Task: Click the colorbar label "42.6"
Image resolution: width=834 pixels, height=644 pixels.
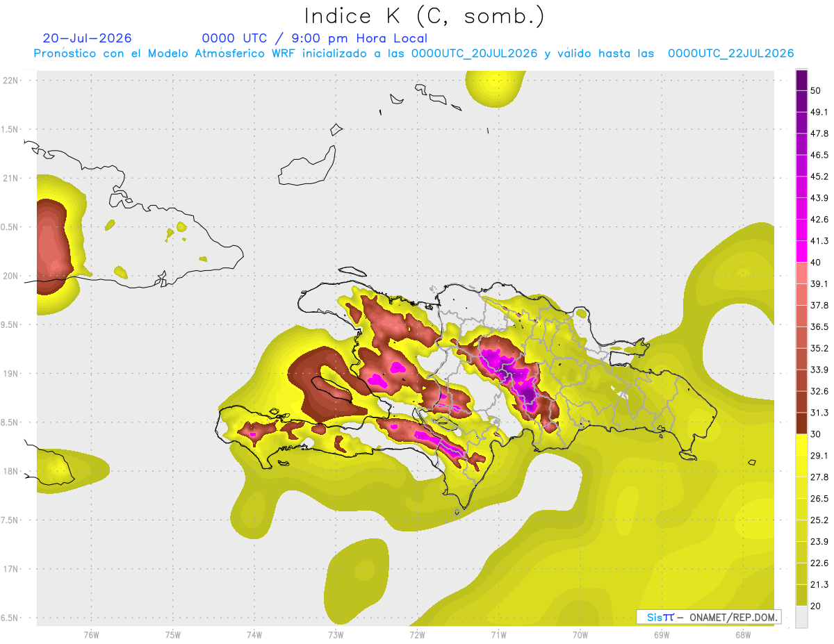Action: [819, 220]
